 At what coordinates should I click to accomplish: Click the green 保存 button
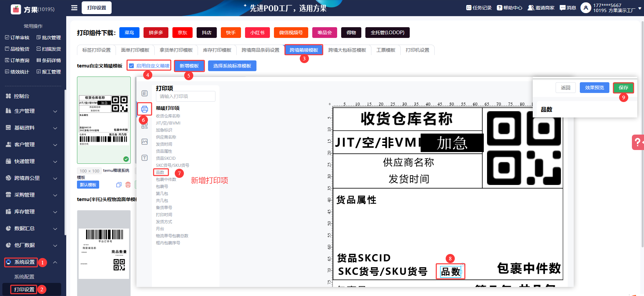click(623, 88)
